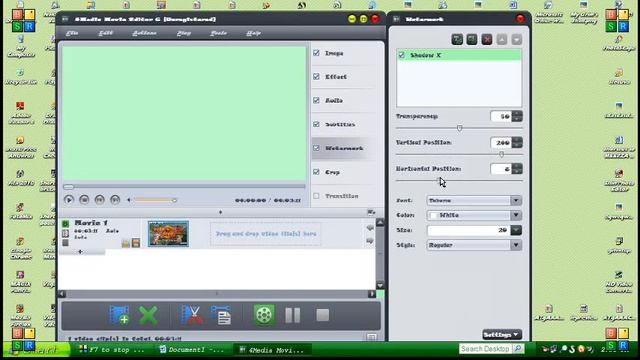This screenshot has height=360, width=640.
Task: Step to previous frame in preview
Action: [100, 200]
